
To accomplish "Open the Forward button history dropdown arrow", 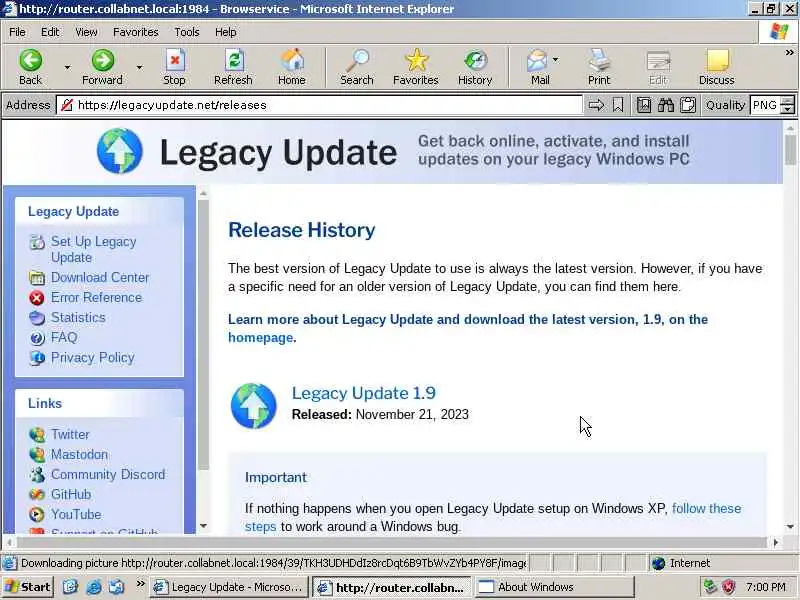I will [x=139, y=67].
